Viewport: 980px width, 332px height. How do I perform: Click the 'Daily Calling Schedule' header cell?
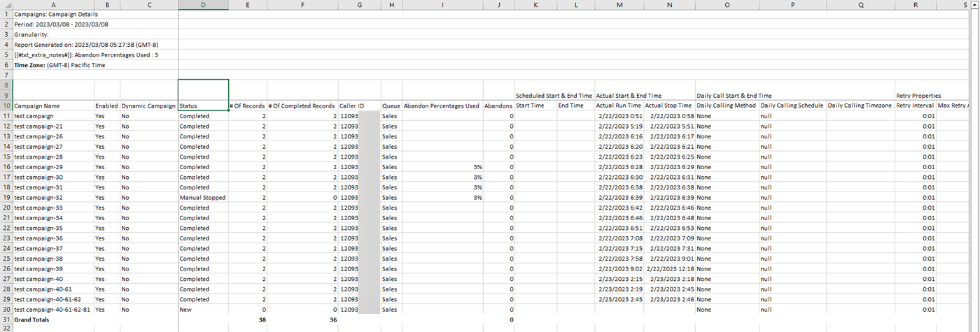pos(792,106)
